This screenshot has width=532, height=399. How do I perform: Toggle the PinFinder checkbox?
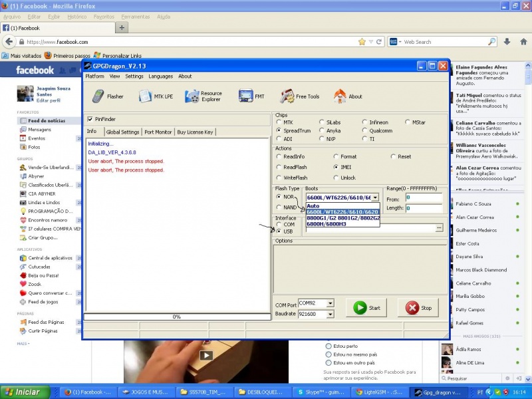coord(90,119)
